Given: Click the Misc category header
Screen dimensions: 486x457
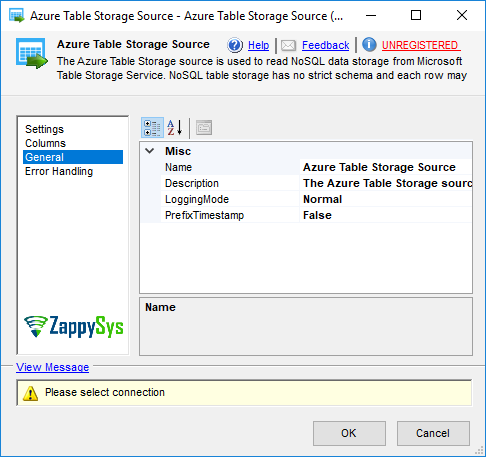Looking at the screenshot, I should tap(178, 151).
